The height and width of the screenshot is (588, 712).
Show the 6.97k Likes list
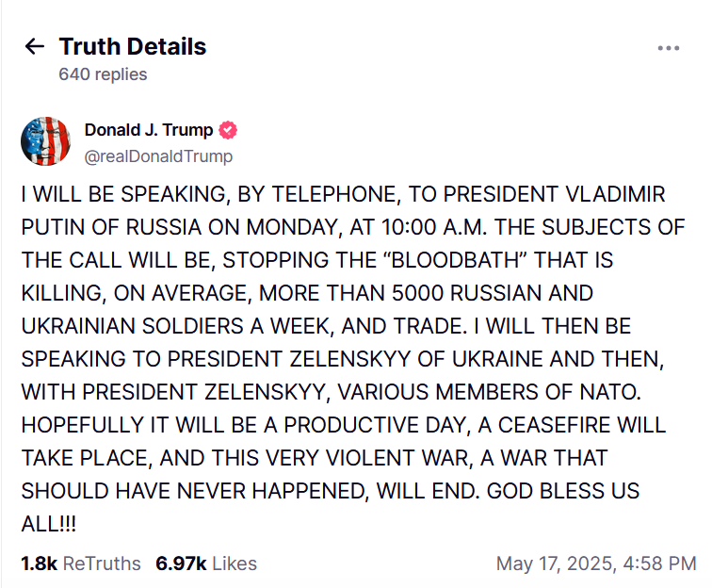point(206,563)
